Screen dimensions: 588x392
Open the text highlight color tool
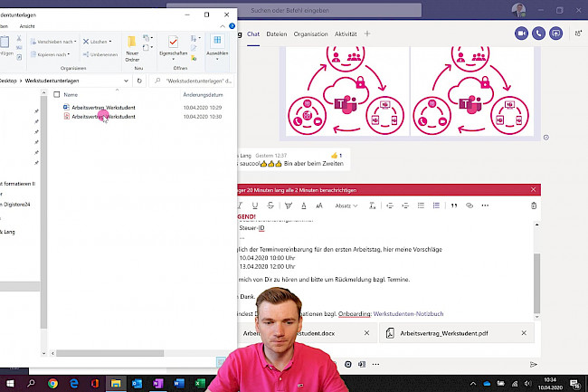click(x=288, y=206)
